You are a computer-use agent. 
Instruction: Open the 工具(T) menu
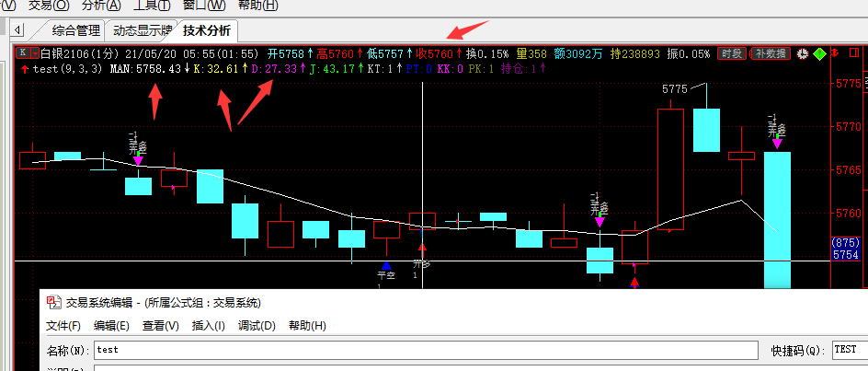[x=153, y=6]
